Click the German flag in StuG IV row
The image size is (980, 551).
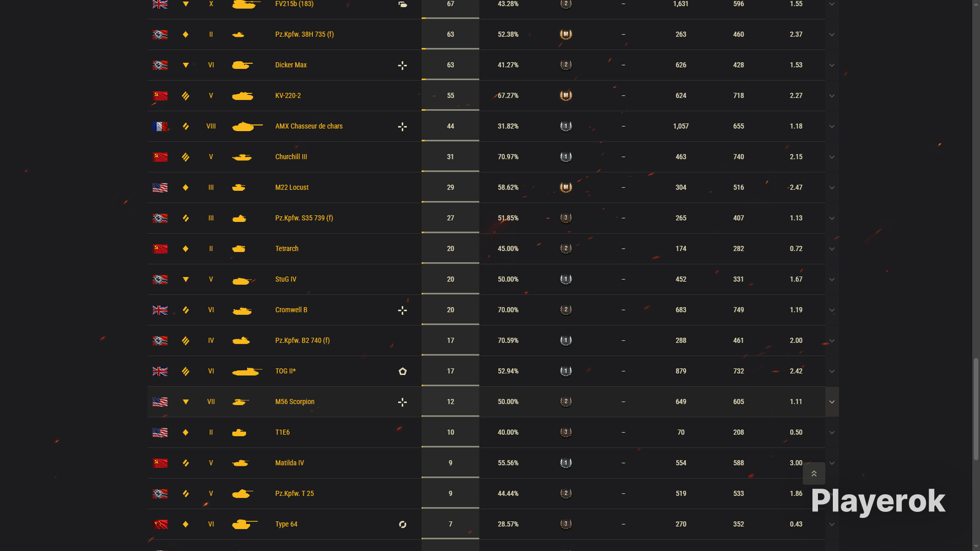tap(160, 279)
